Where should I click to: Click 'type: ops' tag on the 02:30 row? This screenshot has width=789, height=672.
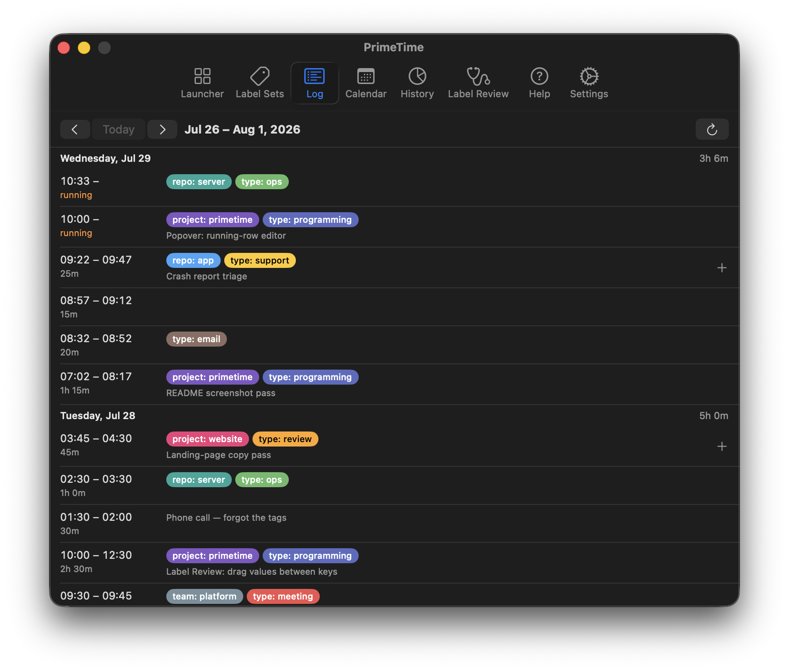point(261,480)
